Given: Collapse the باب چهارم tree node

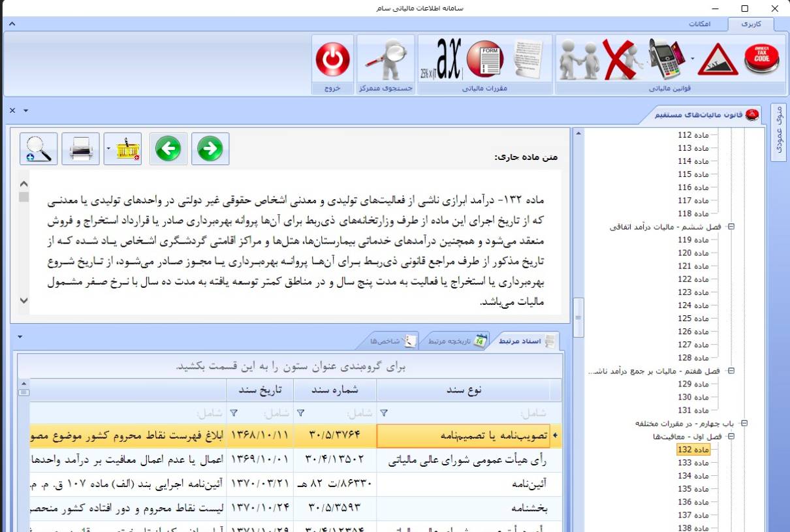Looking at the screenshot, I should pyautogui.click(x=744, y=424).
